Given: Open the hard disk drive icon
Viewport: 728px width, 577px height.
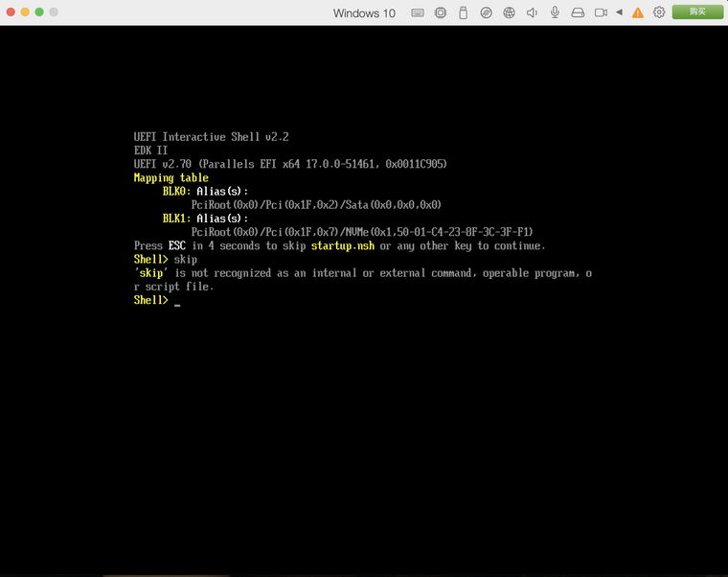Looking at the screenshot, I should coord(578,12).
